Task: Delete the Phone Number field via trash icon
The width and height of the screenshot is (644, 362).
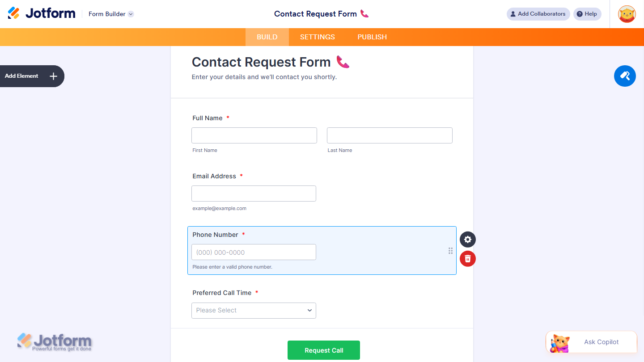Action: pos(467,259)
